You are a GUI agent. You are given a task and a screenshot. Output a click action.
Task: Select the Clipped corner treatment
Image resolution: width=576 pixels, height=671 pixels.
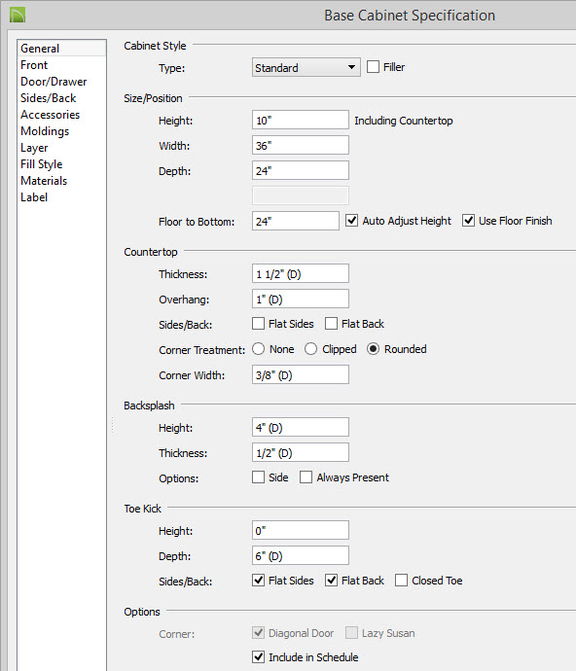point(311,349)
